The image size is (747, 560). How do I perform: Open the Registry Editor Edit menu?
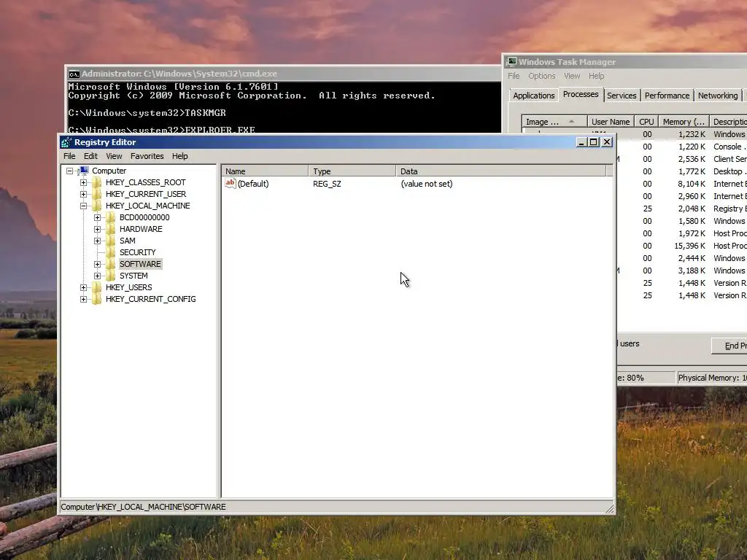point(90,156)
